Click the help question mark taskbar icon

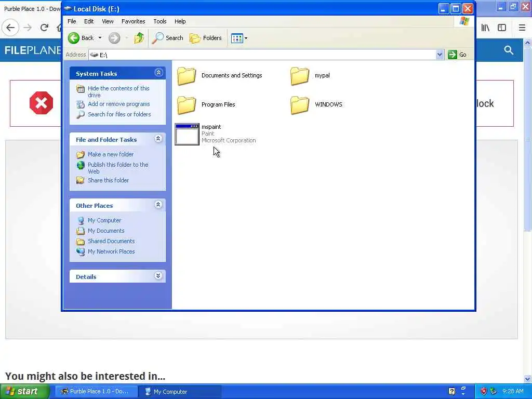tap(451, 392)
